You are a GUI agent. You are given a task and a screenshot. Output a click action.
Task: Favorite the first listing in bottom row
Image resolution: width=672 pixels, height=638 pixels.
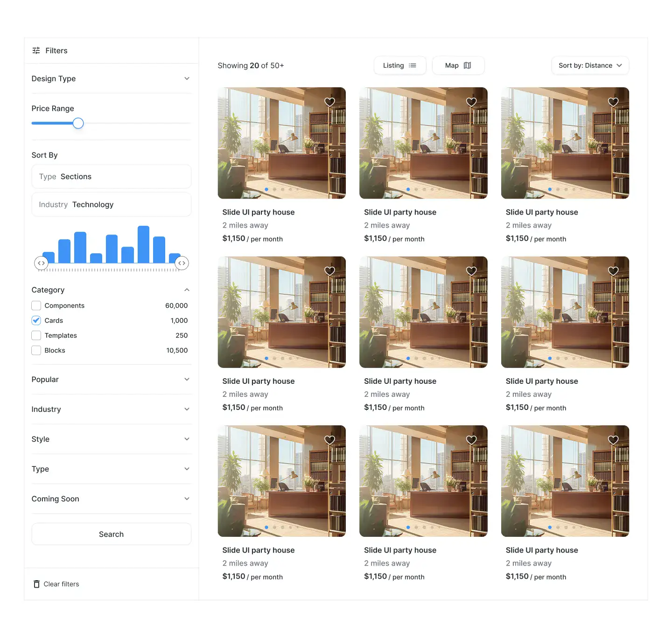(330, 440)
